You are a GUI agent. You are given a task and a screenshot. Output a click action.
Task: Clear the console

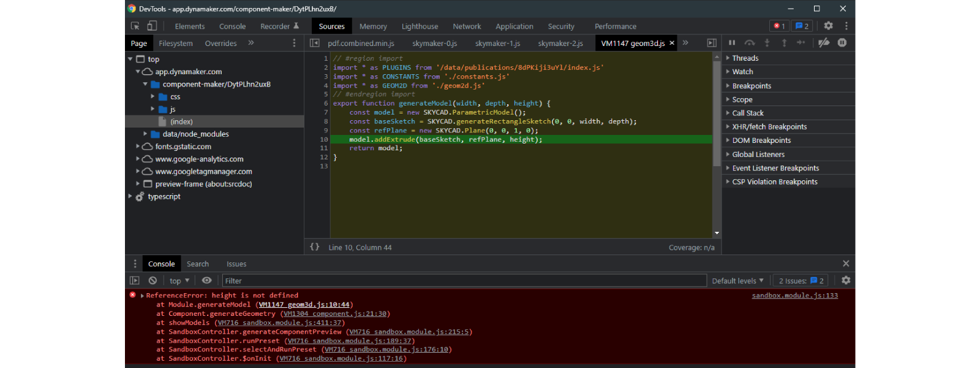pos(153,280)
